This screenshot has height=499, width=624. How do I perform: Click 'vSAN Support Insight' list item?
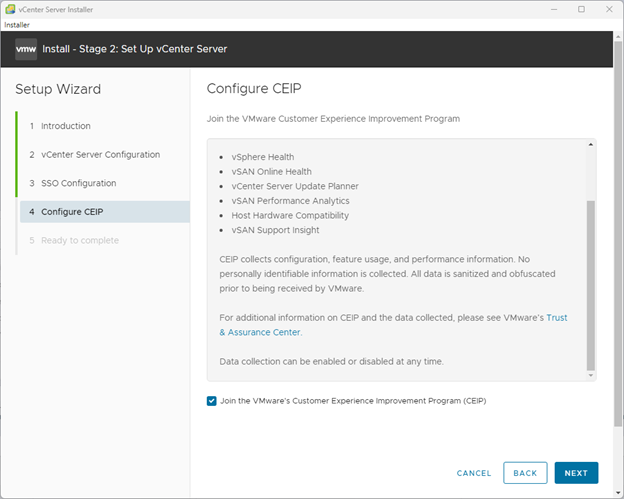[x=275, y=230]
